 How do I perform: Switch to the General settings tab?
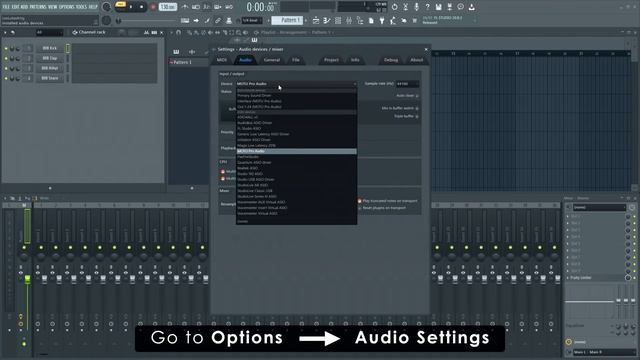(272, 60)
